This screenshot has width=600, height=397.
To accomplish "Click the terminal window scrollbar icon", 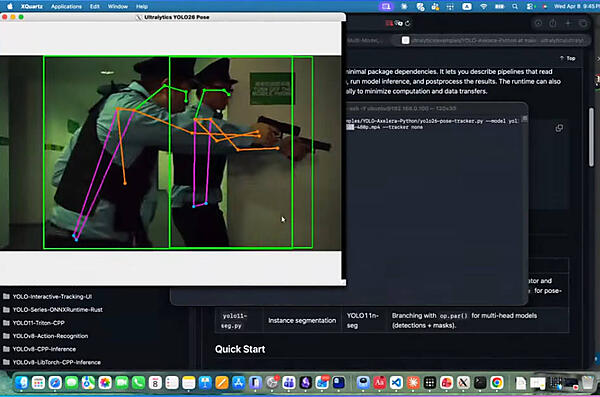I will (525, 119).
